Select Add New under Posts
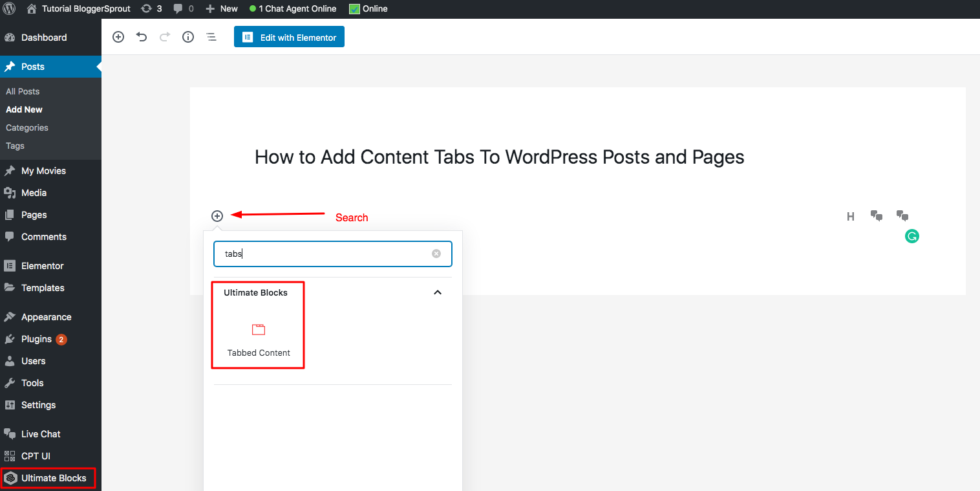Screen dimensions: 980x491 [24, 109]
